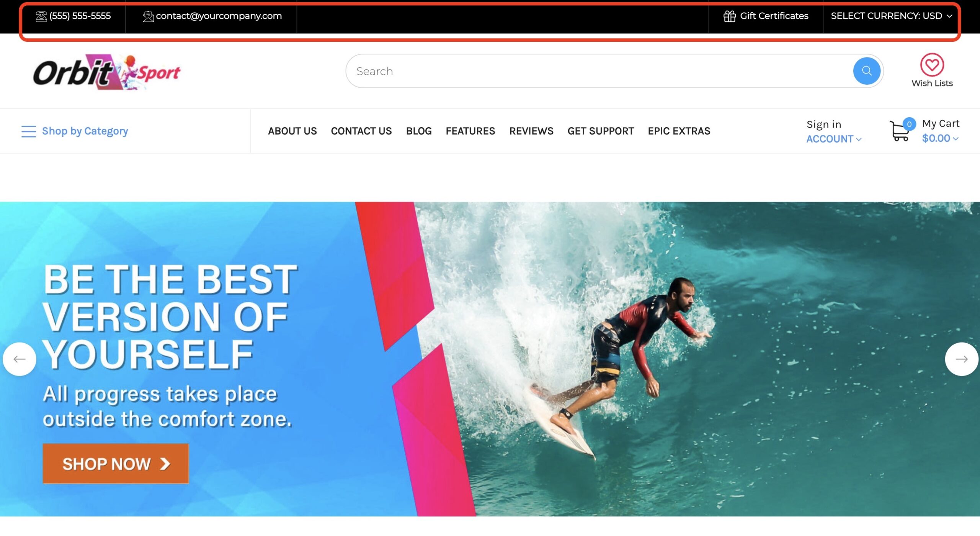The width and height of the screenshot is (980, 536).
Task: Expand the My Cart $0.00 dropdown
Action: coord(941,131)
